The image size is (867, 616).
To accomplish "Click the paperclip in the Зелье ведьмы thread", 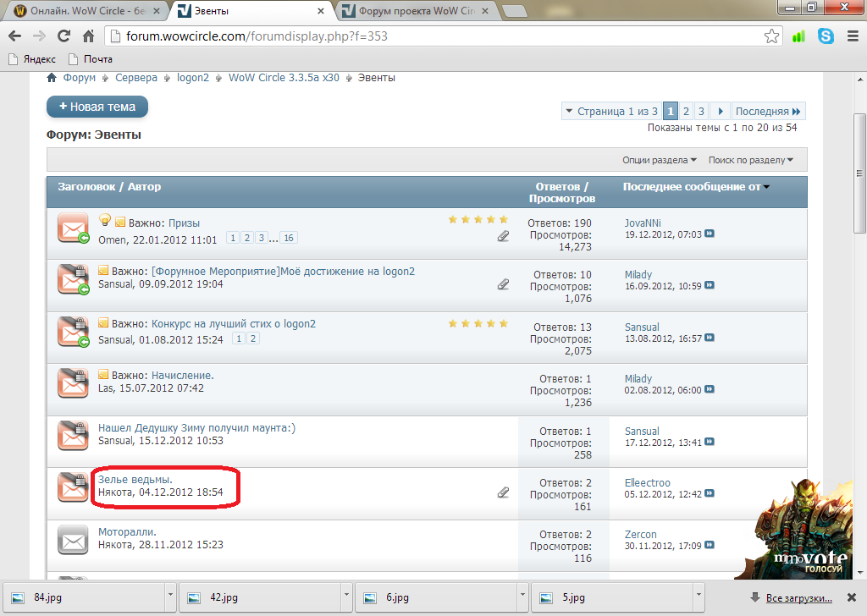I will (503, 492).
